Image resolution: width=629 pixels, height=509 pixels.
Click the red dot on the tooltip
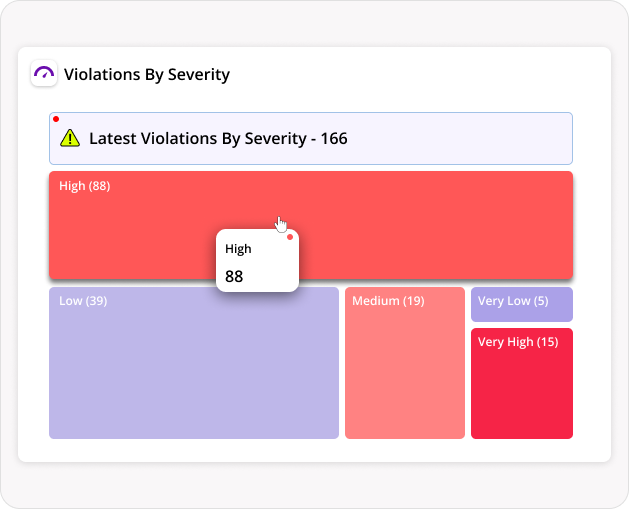click(x=290, y=237)
